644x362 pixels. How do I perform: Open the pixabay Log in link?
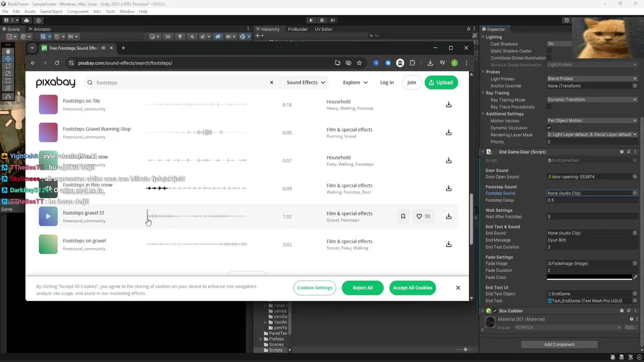coord(387,82)
